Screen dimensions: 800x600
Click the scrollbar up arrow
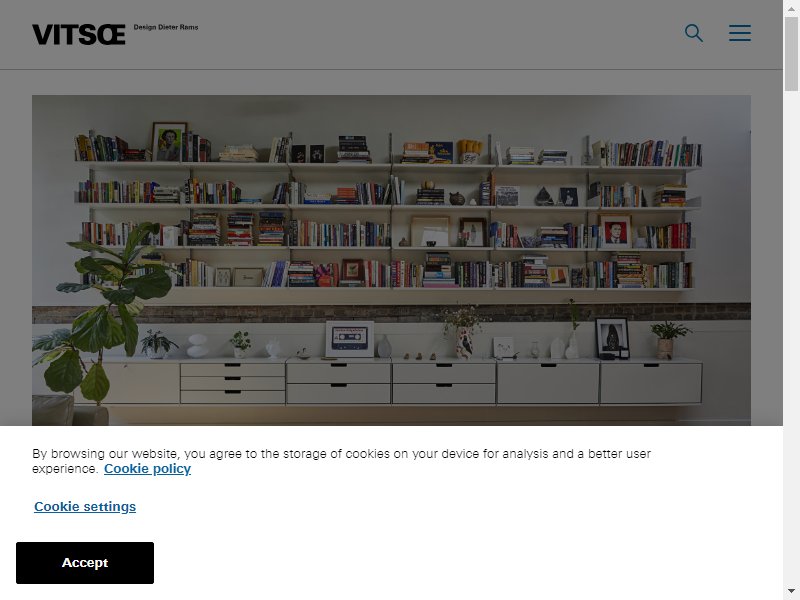[x=791, y=6]
